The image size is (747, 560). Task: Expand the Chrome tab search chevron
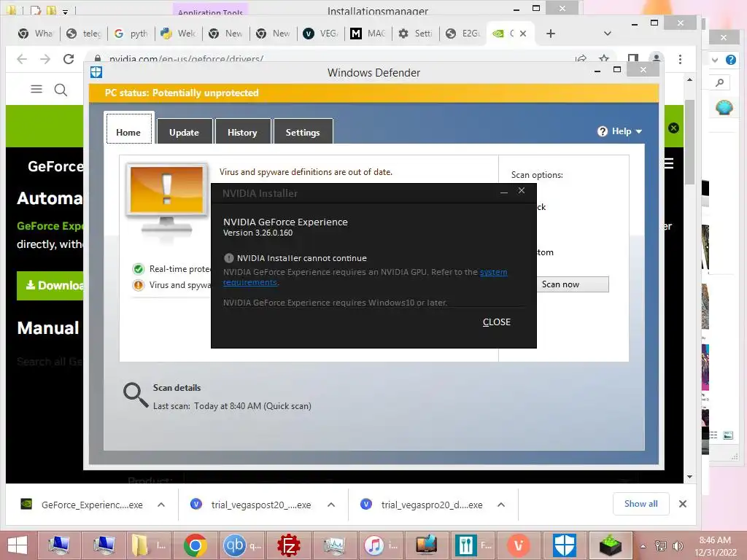(608, 34)
